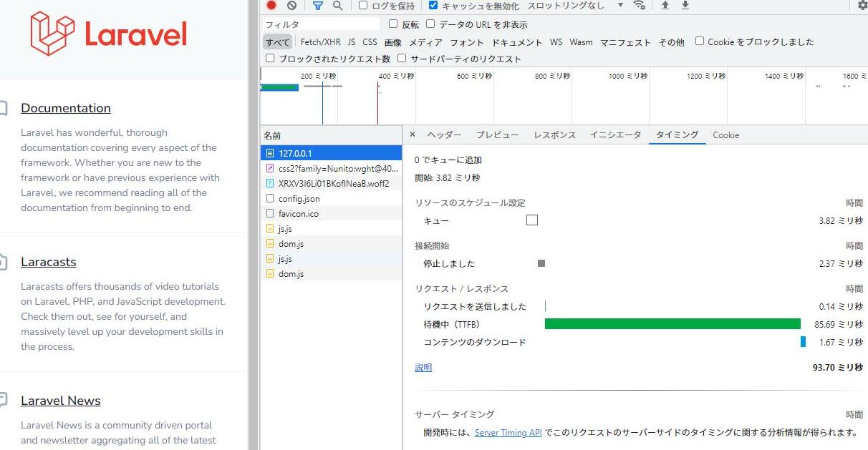The height and width of the screenshot is (450, 868).
Task: Open Documentation link
Action: tap(66, 108)
